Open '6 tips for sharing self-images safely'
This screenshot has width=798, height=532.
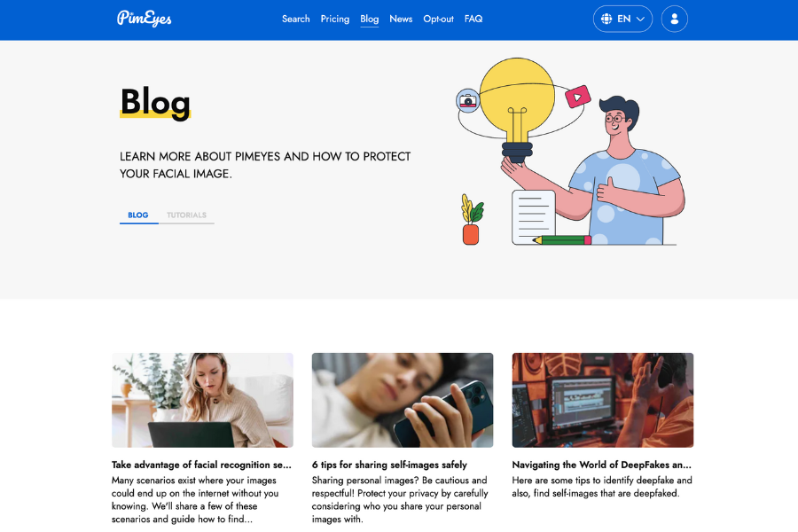389,465
